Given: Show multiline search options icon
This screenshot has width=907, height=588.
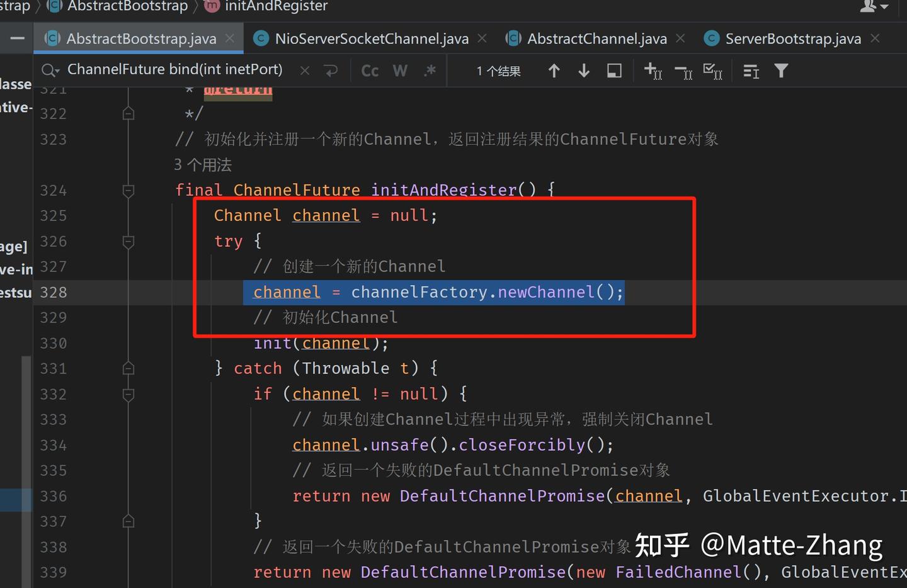Looking at the screenshot, I should [x=751, y=71].
